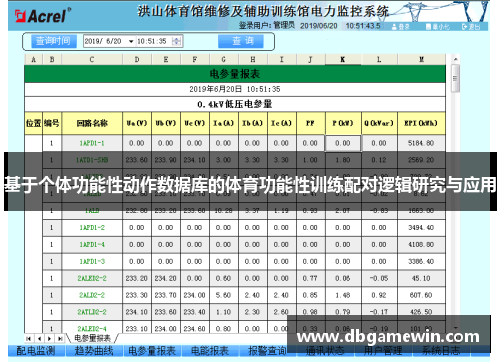Click the 2019年6月20日 10:51:35 date cell
Viewport: 500px width, 362px height.
235,89
